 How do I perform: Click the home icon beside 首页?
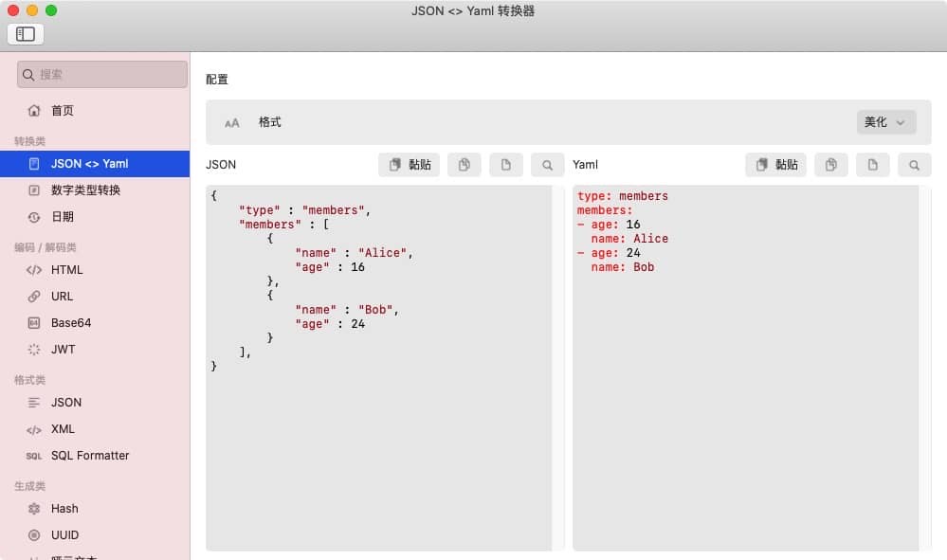point(34,111)
